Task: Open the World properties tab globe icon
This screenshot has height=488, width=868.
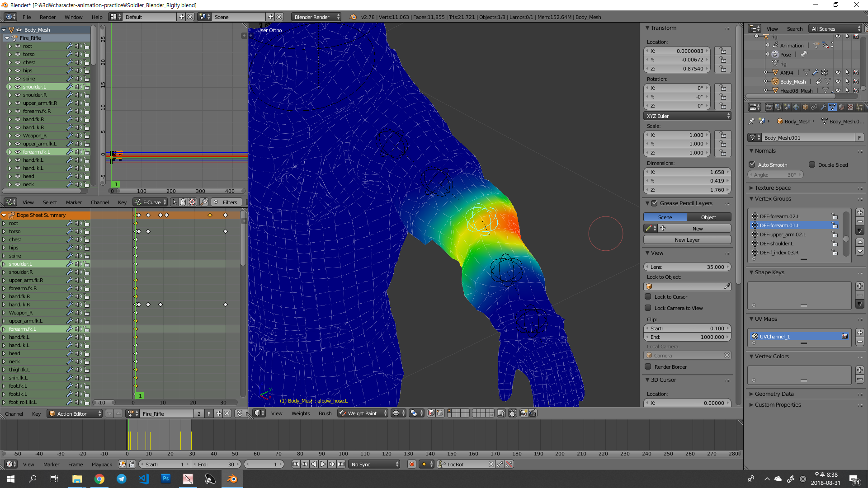Action: pos(796,107)
